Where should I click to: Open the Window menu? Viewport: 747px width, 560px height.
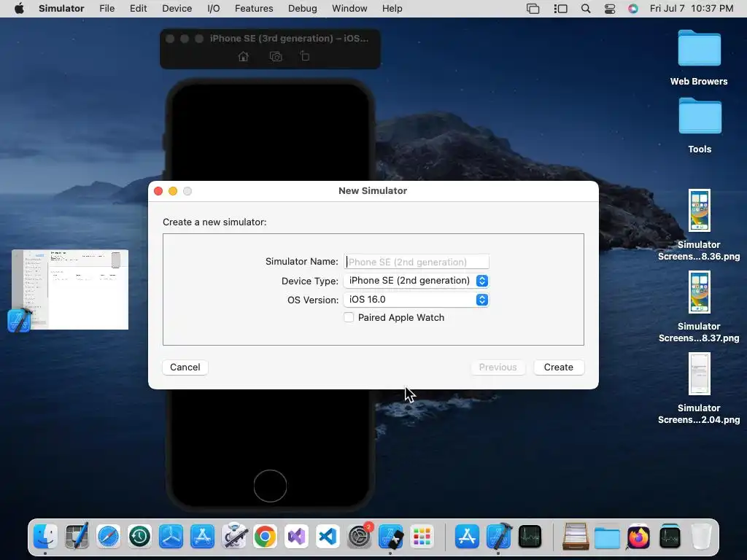[x=349, y=9]
